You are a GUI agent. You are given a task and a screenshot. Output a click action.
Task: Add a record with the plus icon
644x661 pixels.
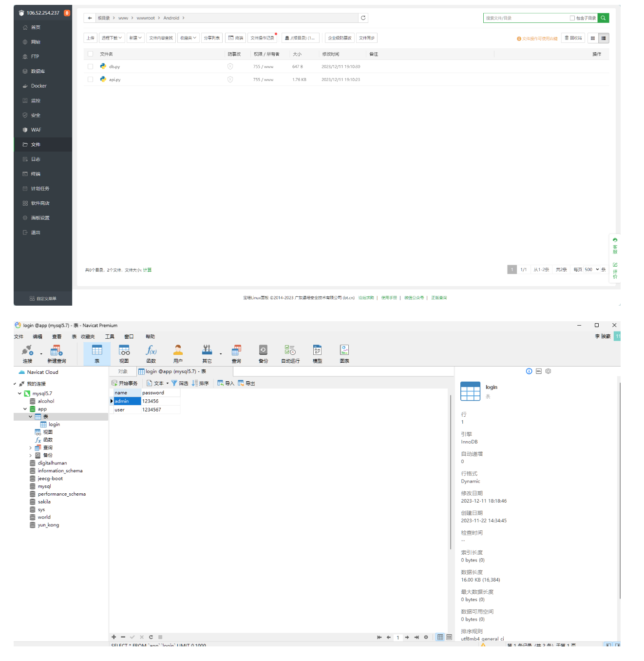114,637
